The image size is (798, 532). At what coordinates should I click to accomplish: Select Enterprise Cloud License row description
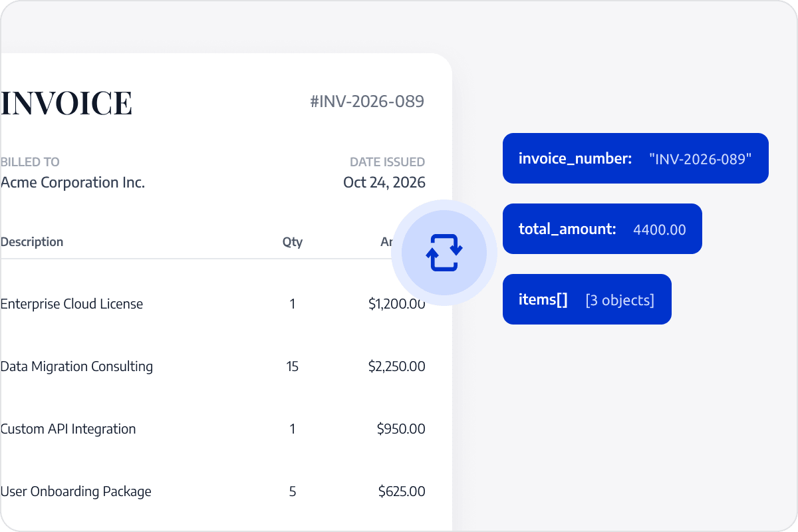tap(72, 304)
